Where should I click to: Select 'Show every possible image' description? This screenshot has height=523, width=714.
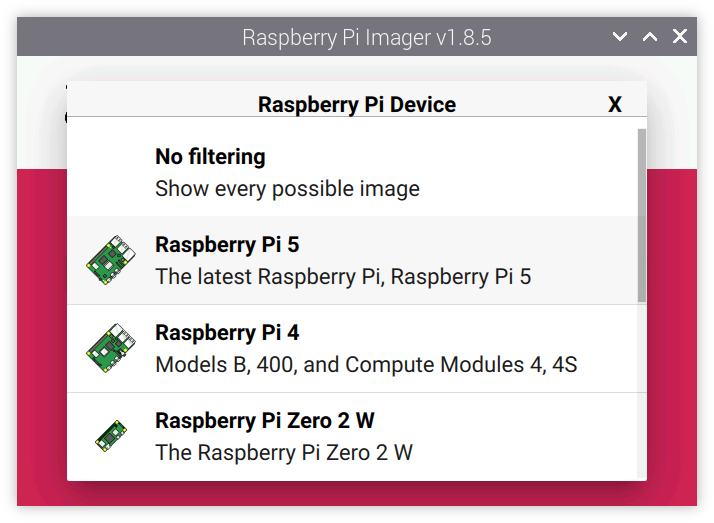pos(287,189)
